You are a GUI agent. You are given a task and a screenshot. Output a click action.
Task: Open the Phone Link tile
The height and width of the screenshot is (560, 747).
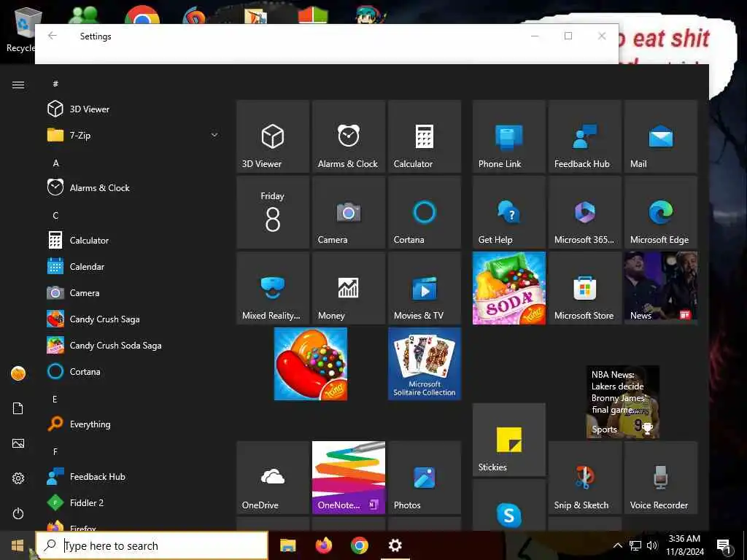coord(508,136)
